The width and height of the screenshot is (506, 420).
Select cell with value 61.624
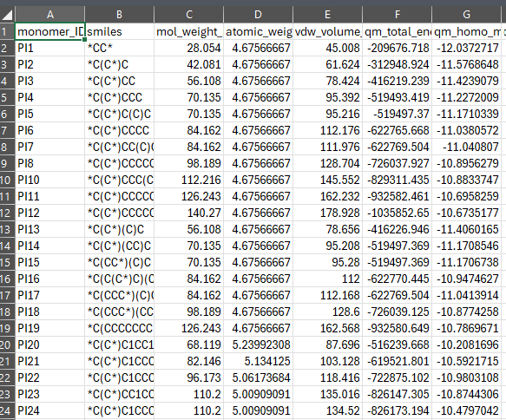click(327, 64)
